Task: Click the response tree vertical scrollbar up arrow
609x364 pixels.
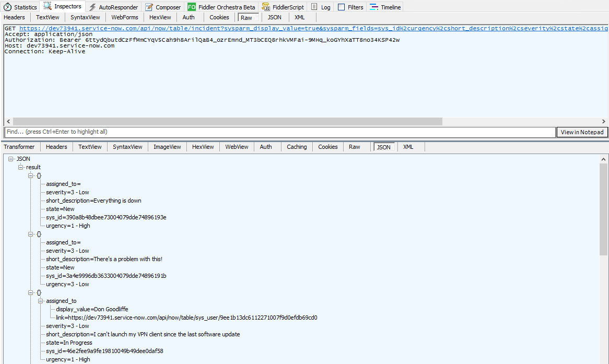Action: click(603, 159)
